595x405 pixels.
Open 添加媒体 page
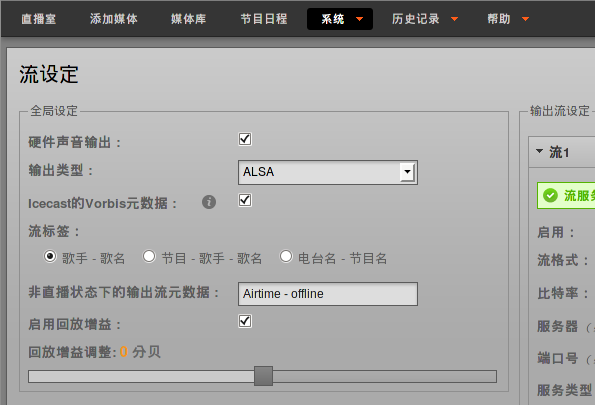pyautogui.click(x=114, y=19)
